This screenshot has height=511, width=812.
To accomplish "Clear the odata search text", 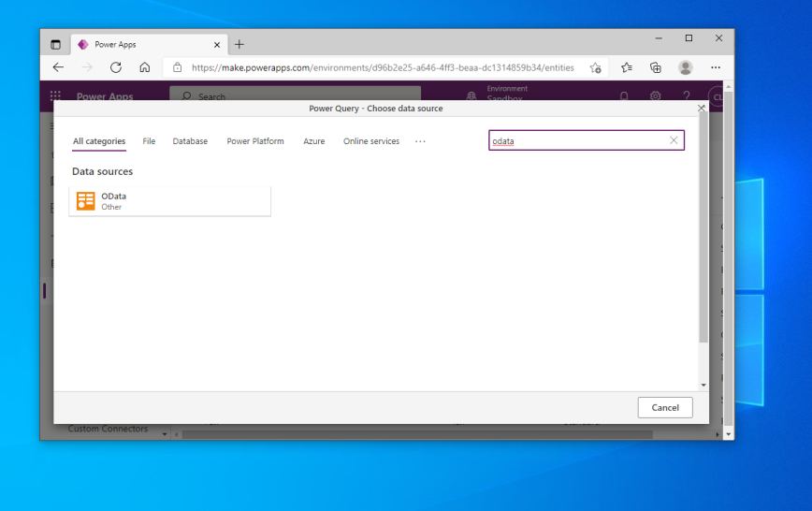I will pyautogui.click(x=674, y=140).
